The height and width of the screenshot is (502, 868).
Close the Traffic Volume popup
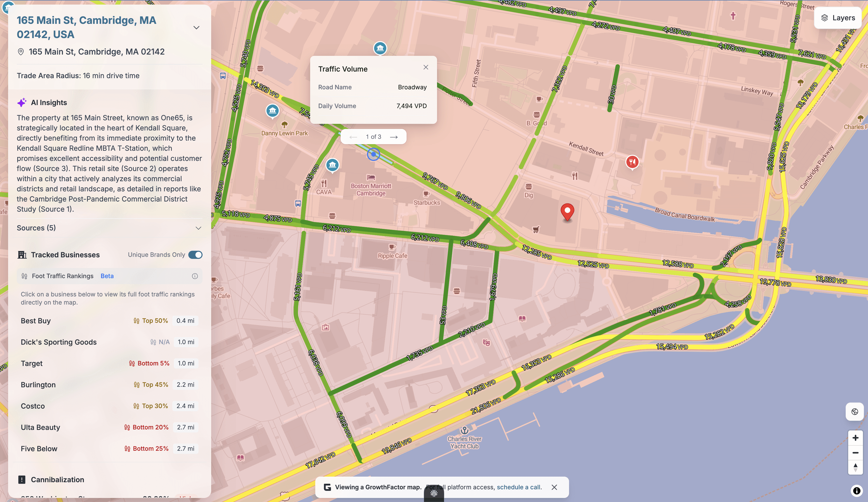click(426, 67)
